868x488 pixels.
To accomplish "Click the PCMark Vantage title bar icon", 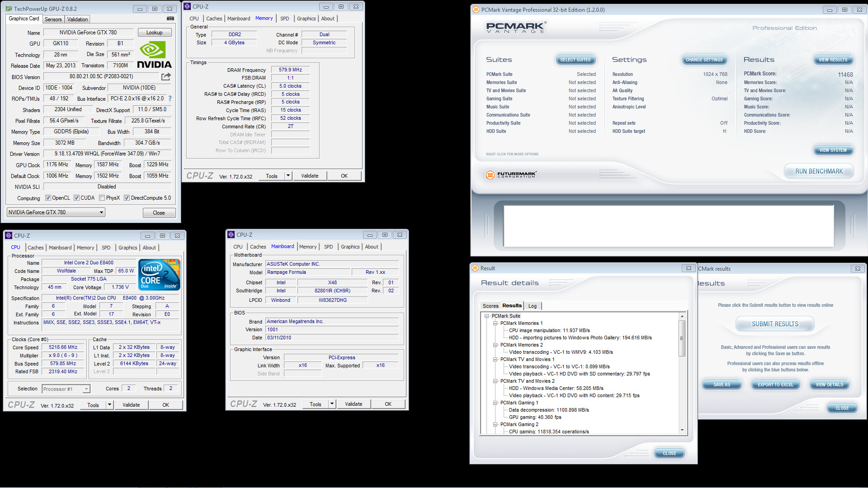I will (476, 9).
